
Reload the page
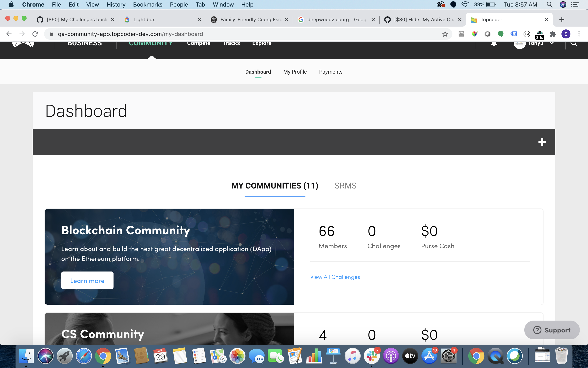[x=35, y=34]
